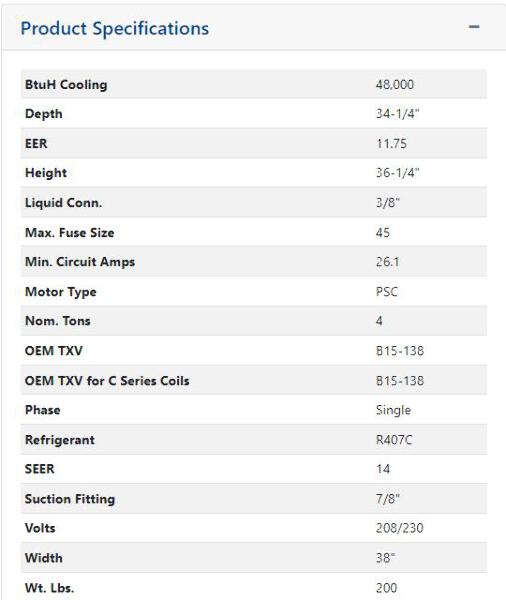Click the EER value 11.75

tap(391, 143)
